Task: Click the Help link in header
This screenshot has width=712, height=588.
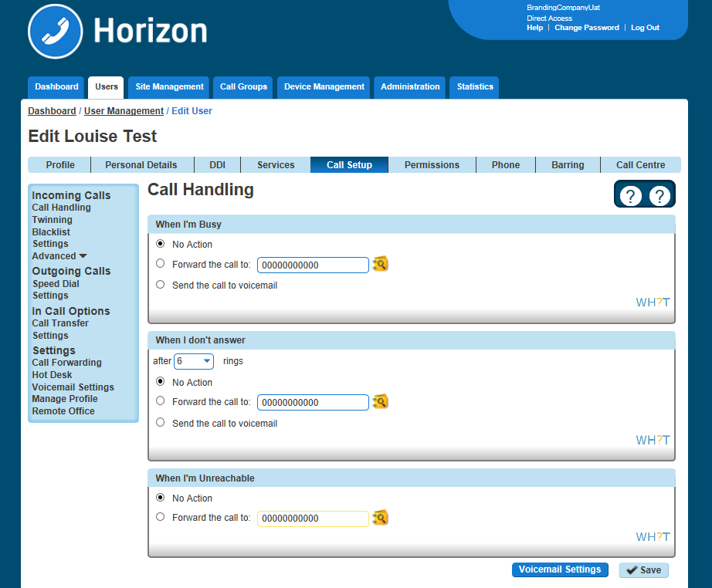Action: pos(534,28)
